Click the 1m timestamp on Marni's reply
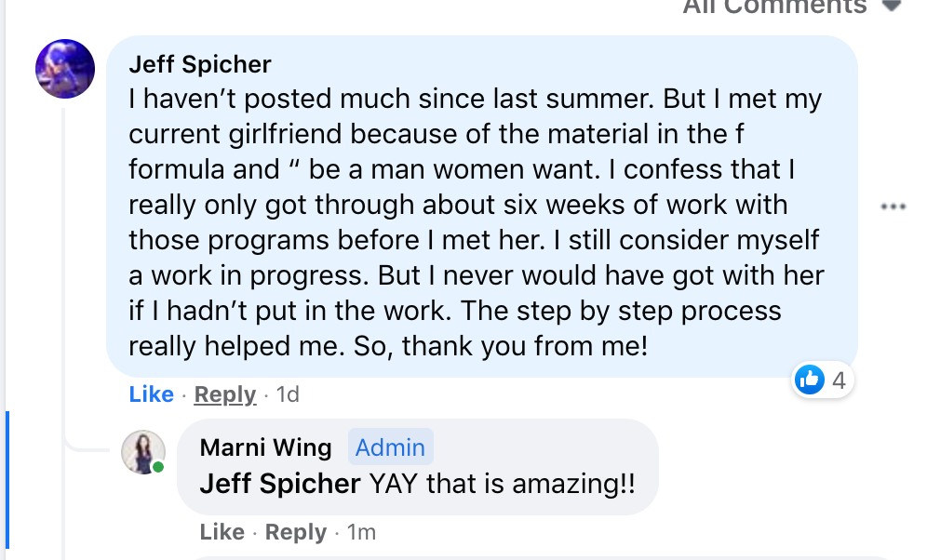 pyautogui.click(x=361, y=532)
